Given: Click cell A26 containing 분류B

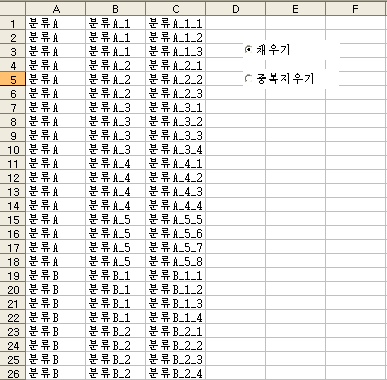Looking at the screenshot, I should point(56,373).
